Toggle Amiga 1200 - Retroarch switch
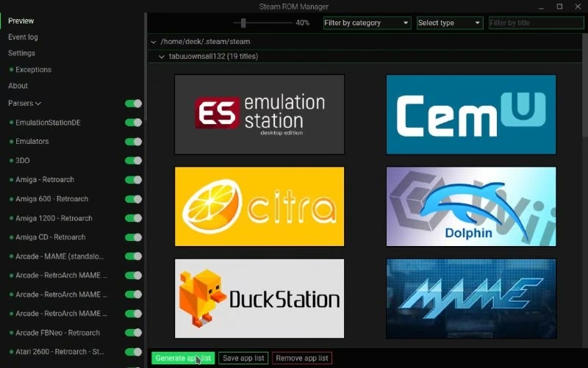This screenshot has width=588, height=368. (133, 218)
